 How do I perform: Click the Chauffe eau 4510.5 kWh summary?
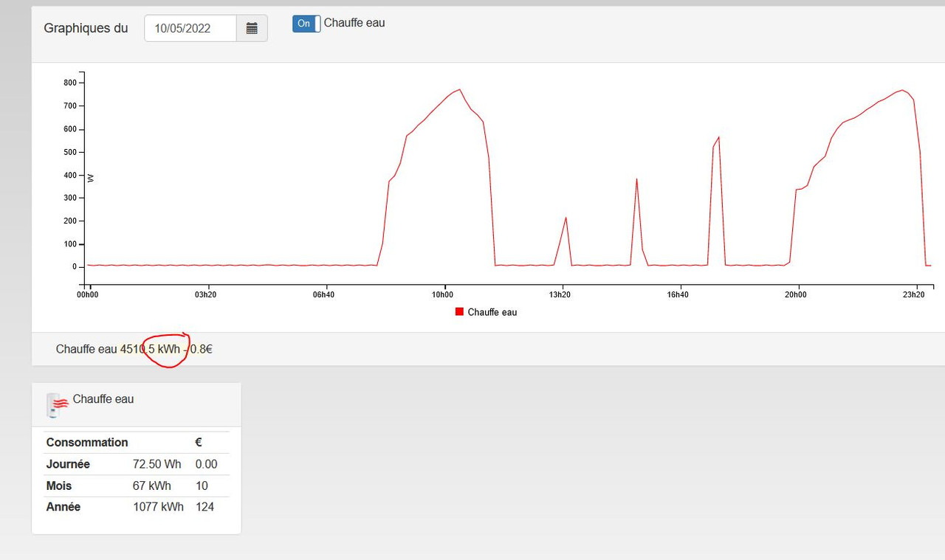(134, 349)
